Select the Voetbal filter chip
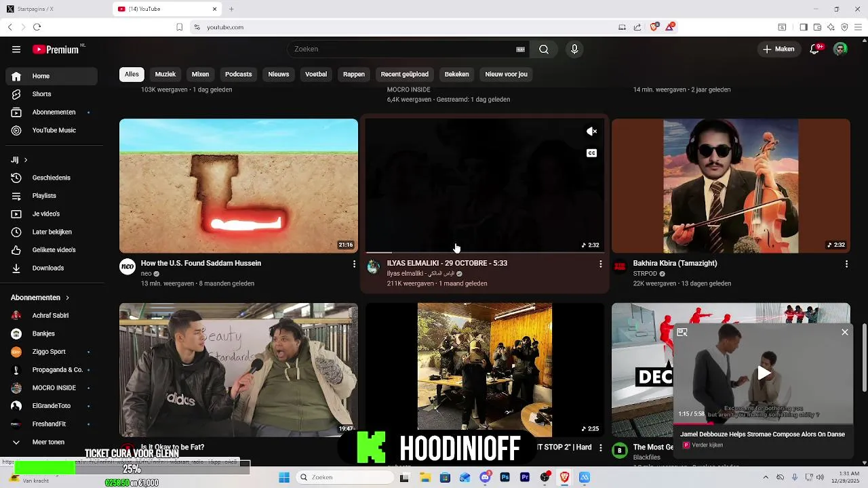The width and height of the screenshot is (868, 488). tap(316, 74)
